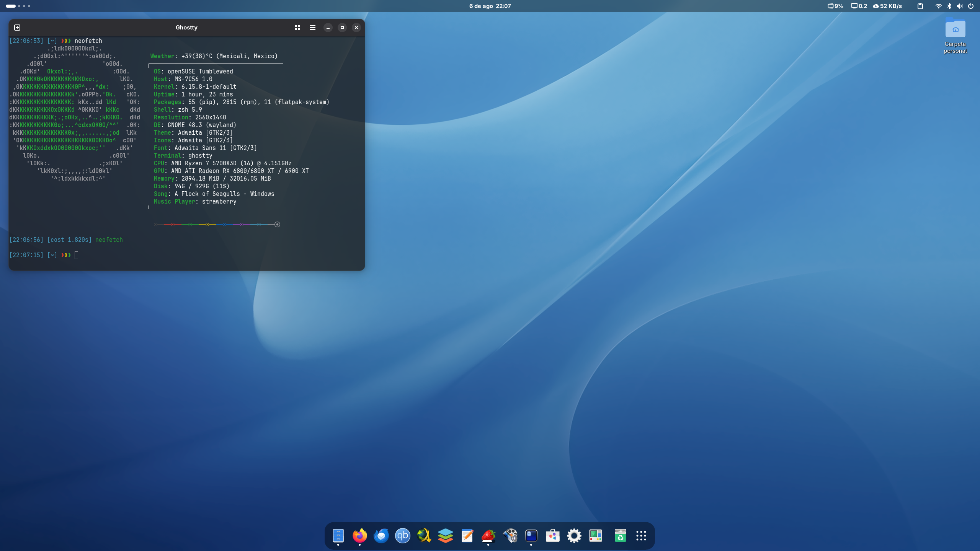Click the 'neofetch' command on first line
980x551 pixels.
[x=88, y=41]
